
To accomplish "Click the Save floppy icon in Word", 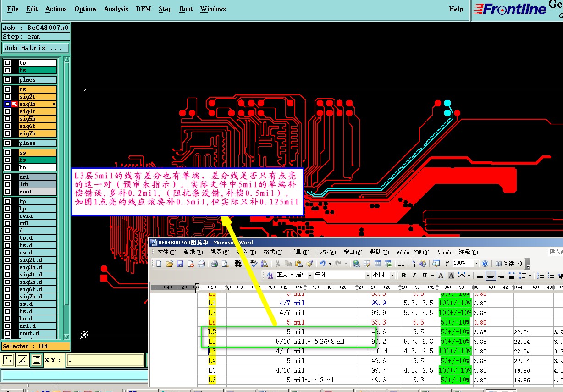I will click(x=180, y=264).
